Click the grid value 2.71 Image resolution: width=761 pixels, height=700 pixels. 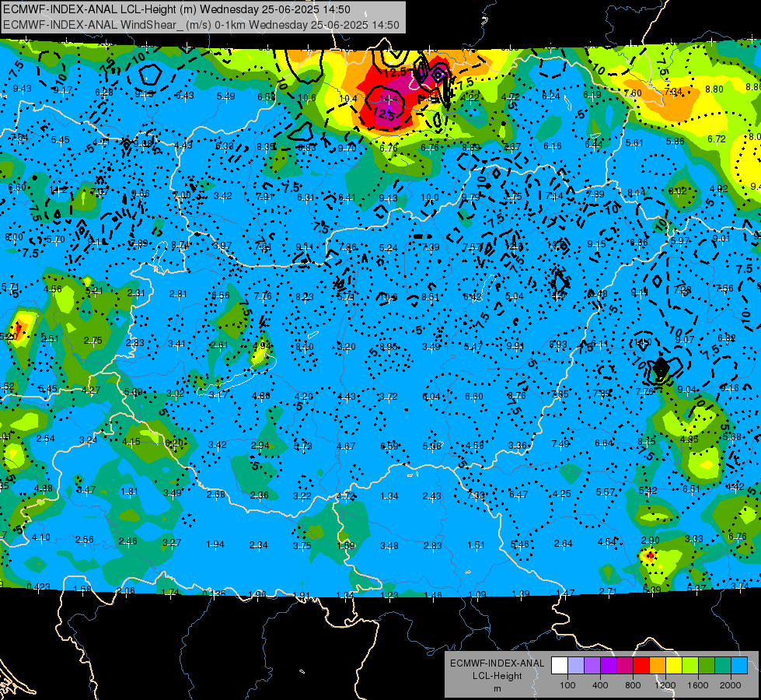608,591
